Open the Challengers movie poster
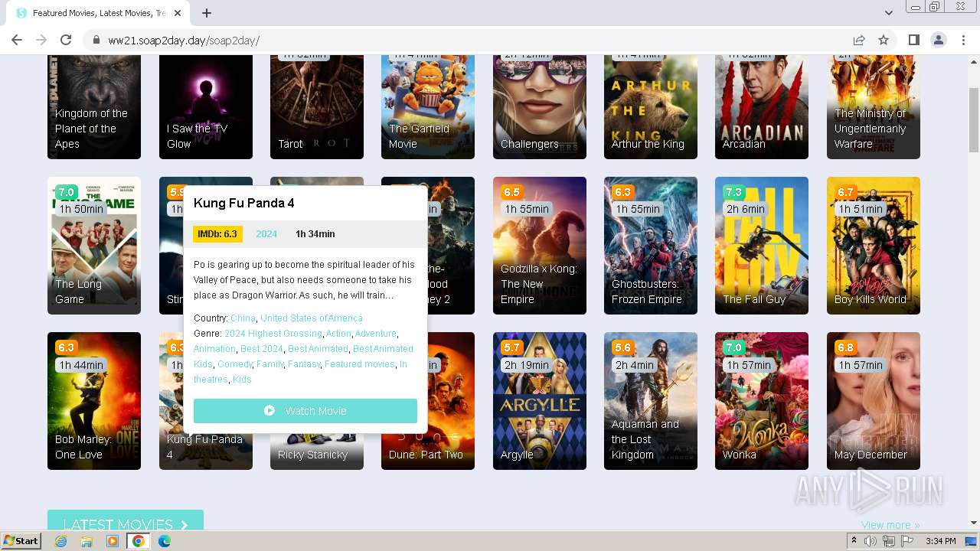Viewport: 980px width, 551px height. pyautogui.click(x=540, y=107)
